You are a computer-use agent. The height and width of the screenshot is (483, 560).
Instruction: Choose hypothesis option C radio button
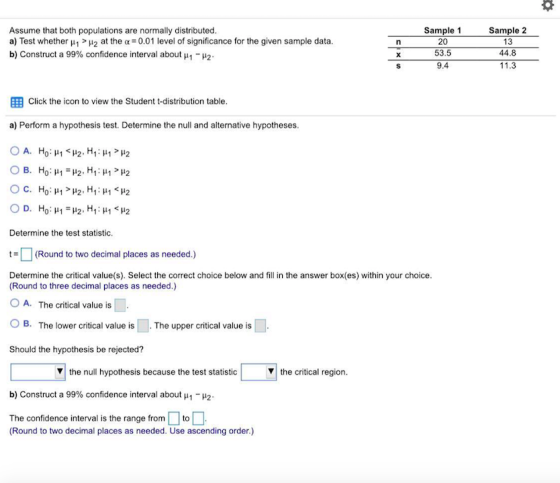point(15,189)
